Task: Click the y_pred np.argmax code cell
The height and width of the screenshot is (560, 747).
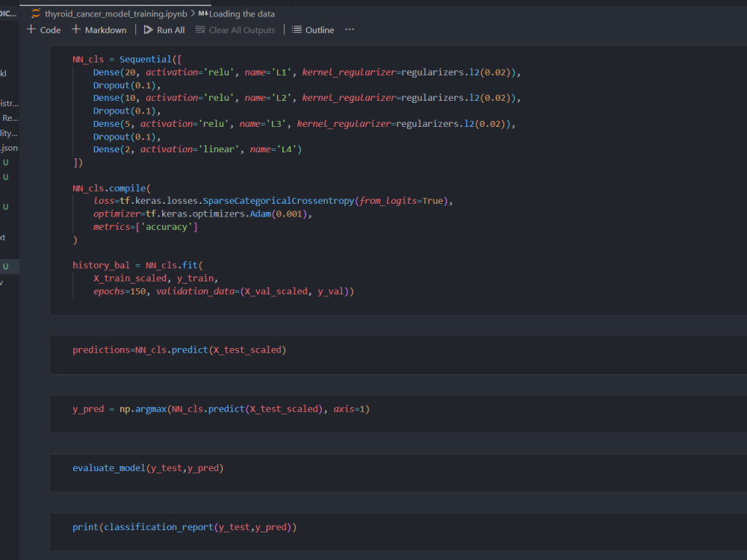Action: pos(398,414)
